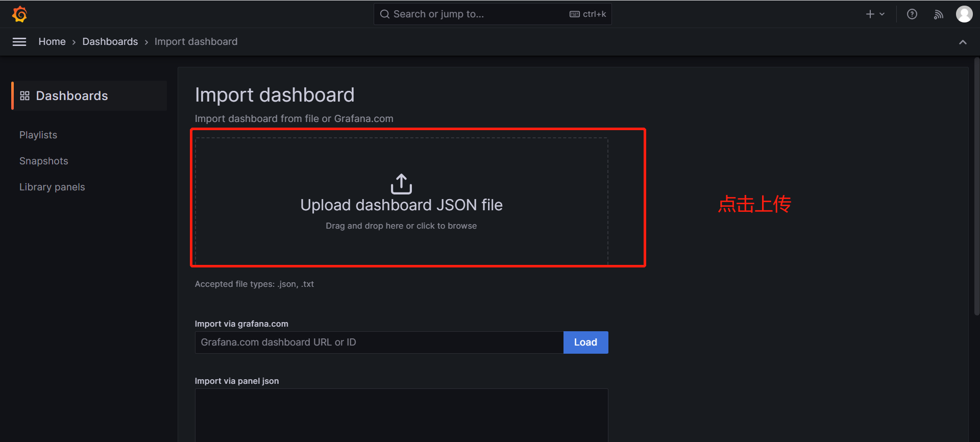Click the Dashboards grid icon in sidebar

pyautogui.click(x=24, y=96)
